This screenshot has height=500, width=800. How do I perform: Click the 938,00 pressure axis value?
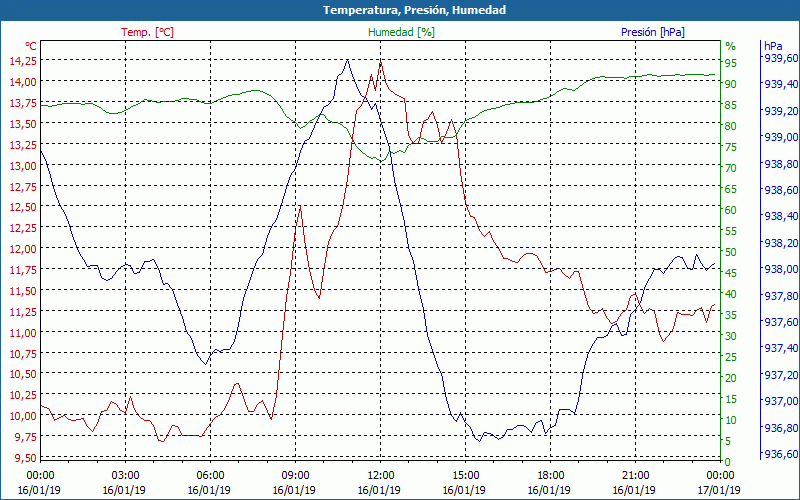(x=781, y=269)
